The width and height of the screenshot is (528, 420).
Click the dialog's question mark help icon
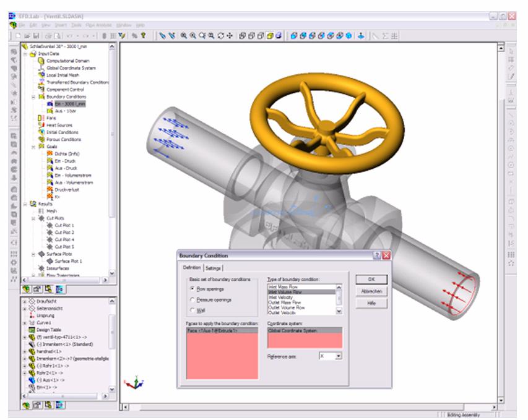tap(376, 255)
